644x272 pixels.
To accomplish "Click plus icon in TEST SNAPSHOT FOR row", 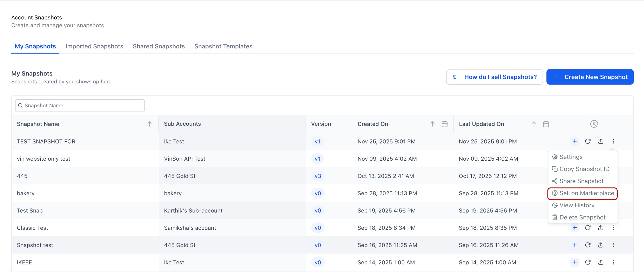I will tap(574, 141).
